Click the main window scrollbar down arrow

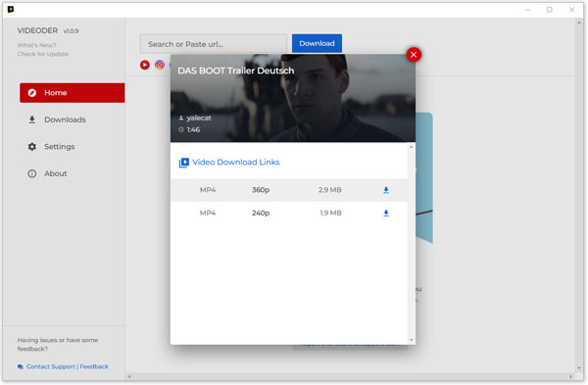(578, 368)
